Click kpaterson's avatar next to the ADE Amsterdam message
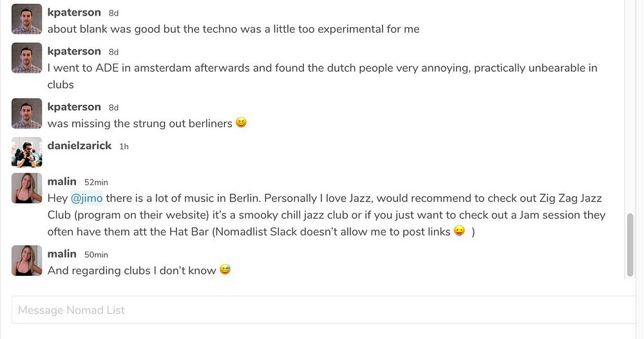Viewport: 644px width, 339px height. click(26, 58)
